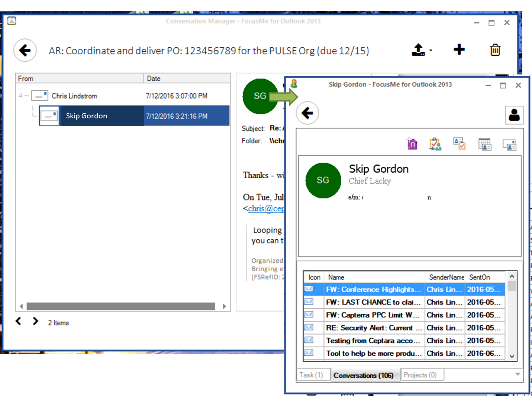Click the envelope icon of the Tool to help row
This screenshot has height=396, width=532.
click(x=309, y=352)
